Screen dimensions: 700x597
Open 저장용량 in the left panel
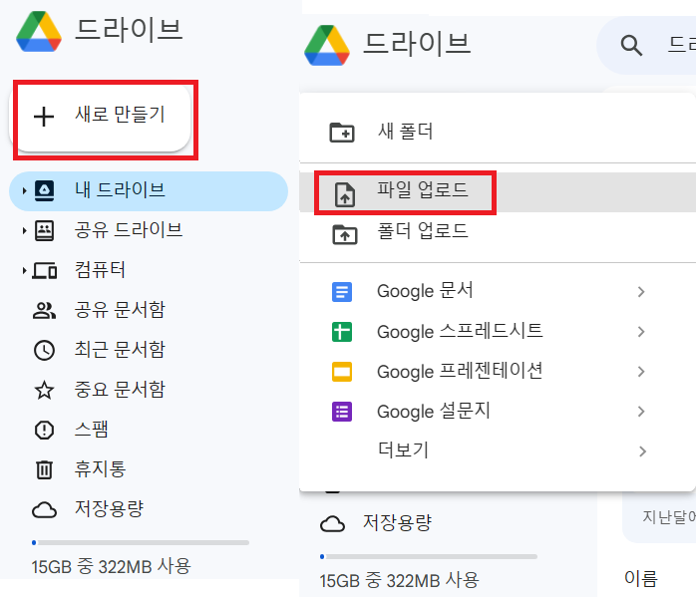[109, 508]
